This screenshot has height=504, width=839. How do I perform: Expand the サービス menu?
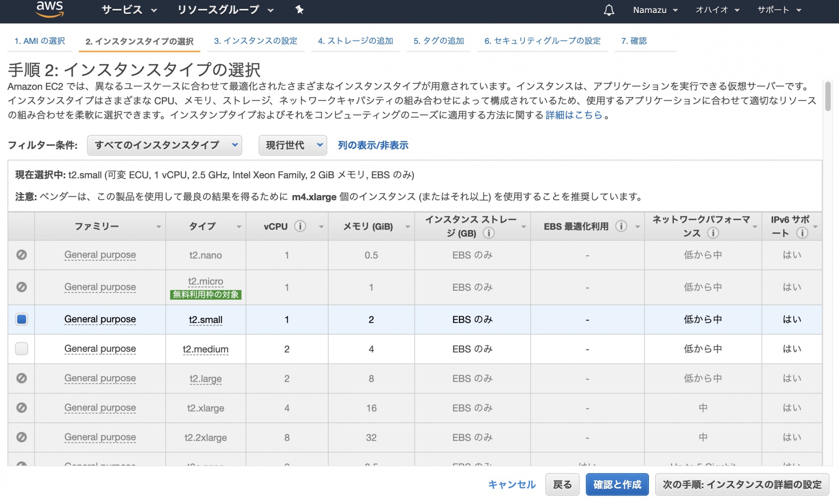pyautogui.click(x=129, y=10)
